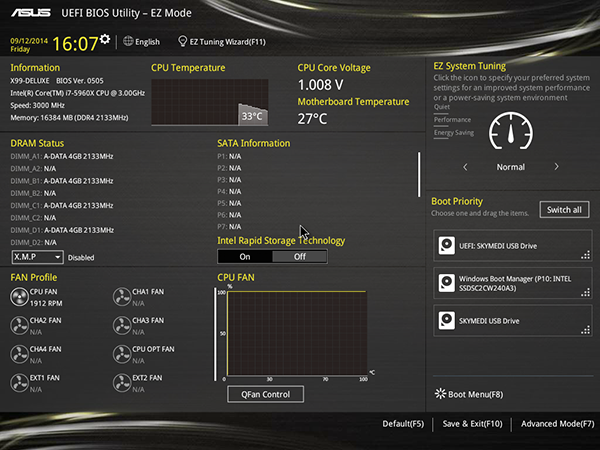Turn Intel Rapid Storage Technology Off
The image size is (600, 450).
(300, 256)
